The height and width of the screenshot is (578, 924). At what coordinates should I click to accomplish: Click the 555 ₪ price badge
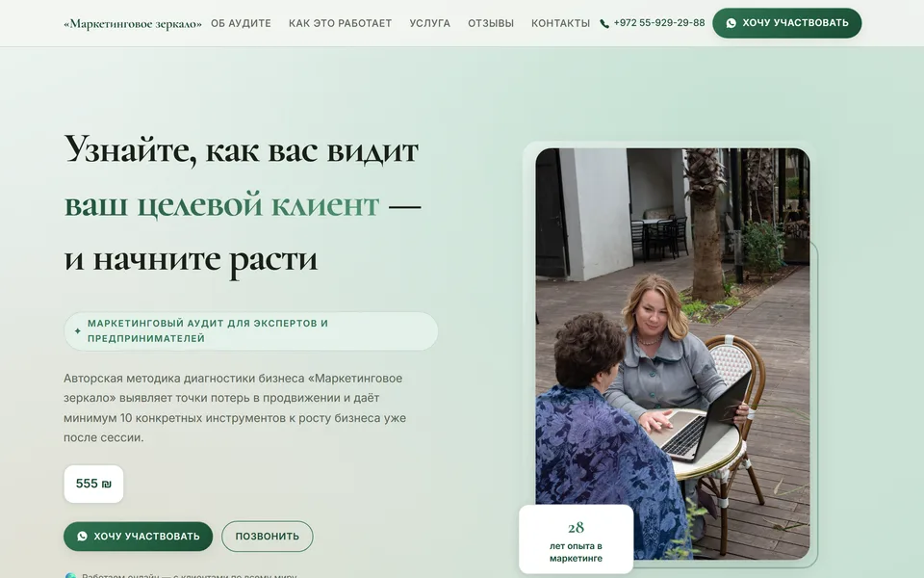(93, 484)
